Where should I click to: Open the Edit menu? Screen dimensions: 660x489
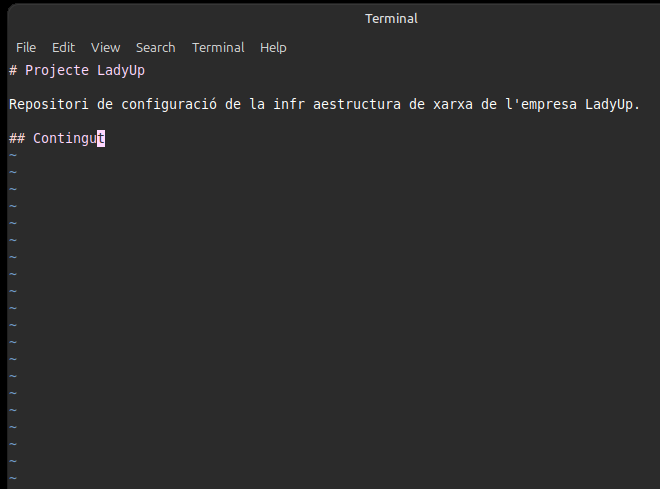(63, 47)
